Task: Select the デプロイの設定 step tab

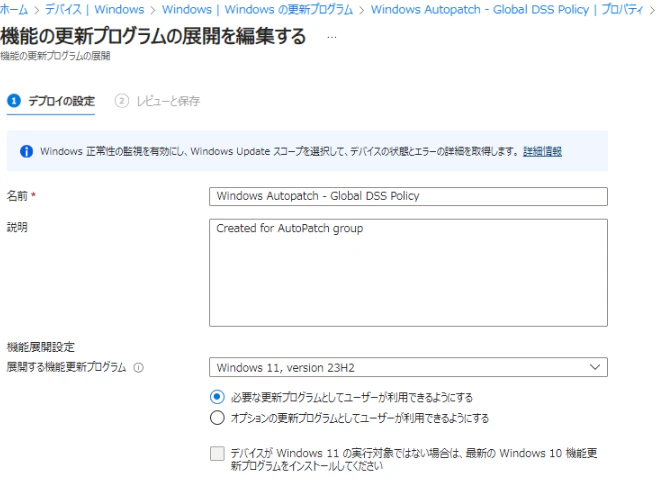Action: click(51, 101)
